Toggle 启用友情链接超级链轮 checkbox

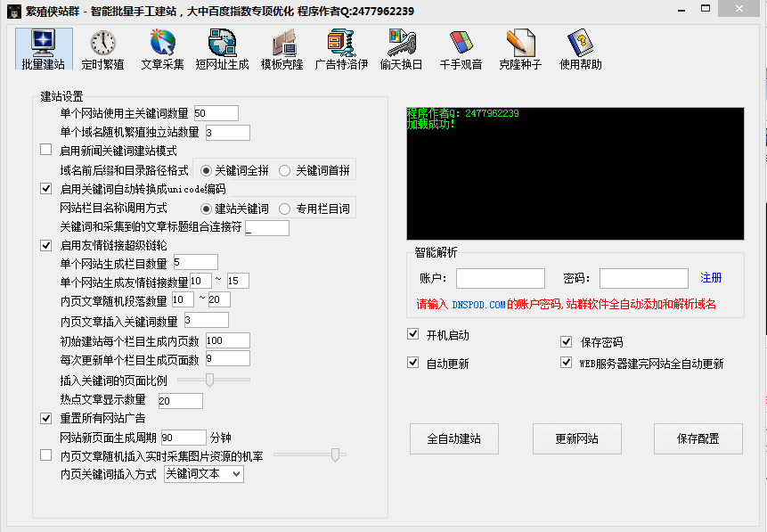pyautogui.click(x=46, y=245)
